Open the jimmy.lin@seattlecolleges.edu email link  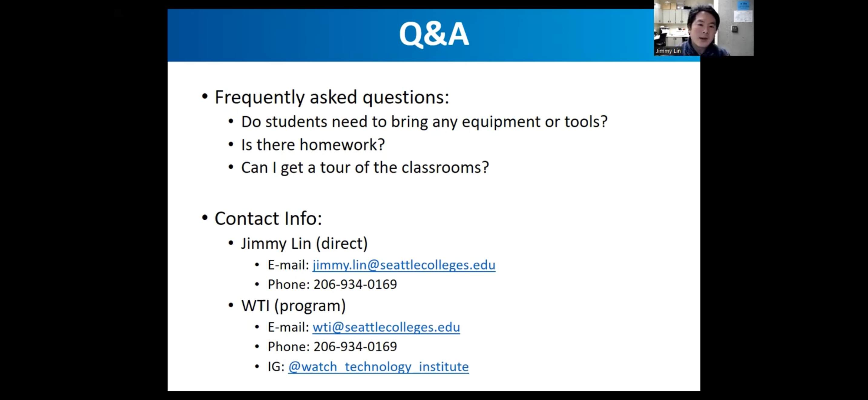click(404, 265)
